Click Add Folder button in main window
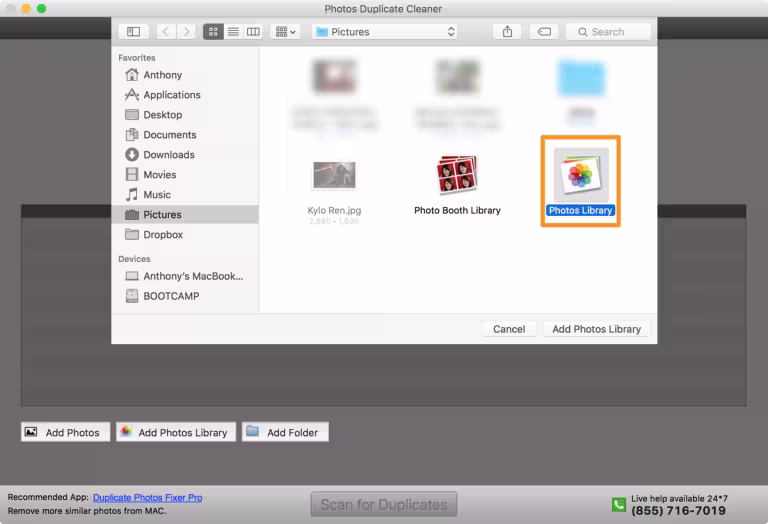 click(x=285, y=432)
